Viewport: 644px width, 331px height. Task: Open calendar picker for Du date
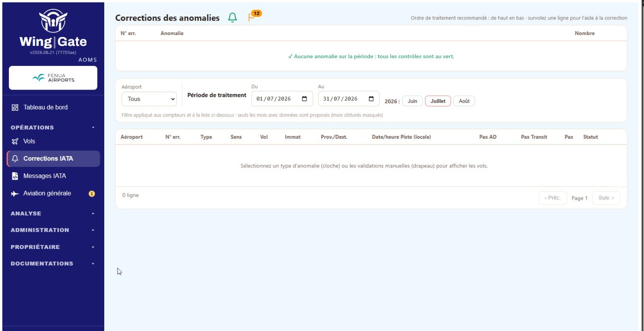304,99
